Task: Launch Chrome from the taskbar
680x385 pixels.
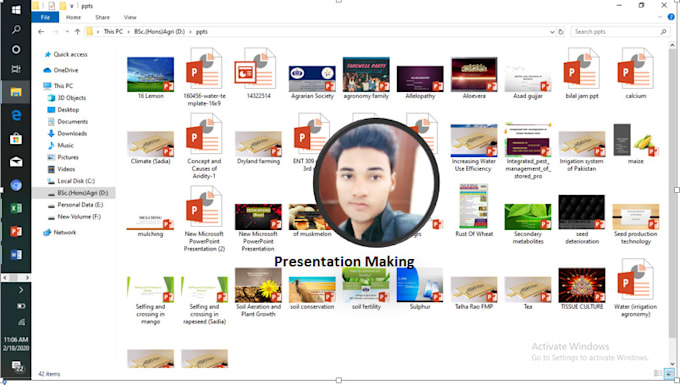Action: coord(16,185)
